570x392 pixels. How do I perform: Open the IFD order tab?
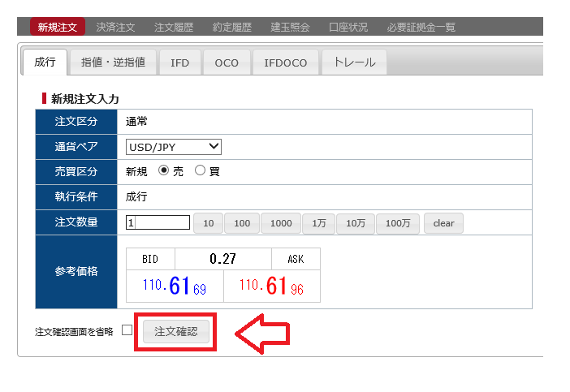180,62
